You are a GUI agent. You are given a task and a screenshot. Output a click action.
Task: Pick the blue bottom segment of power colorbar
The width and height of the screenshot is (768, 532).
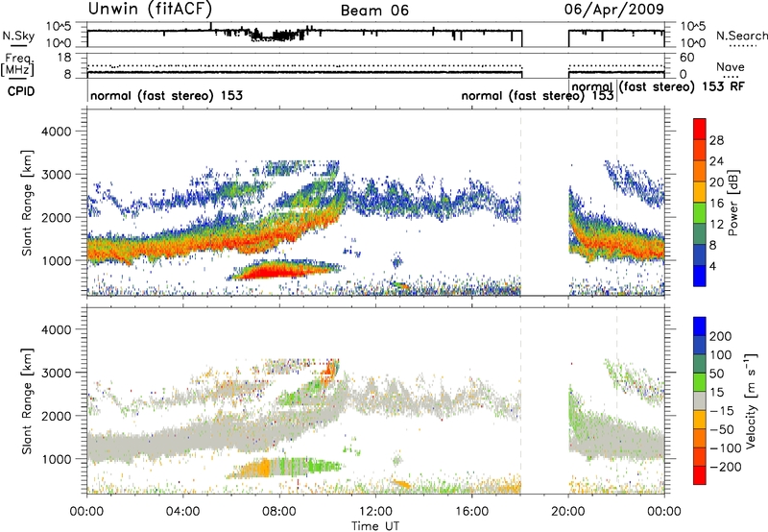[700, 276]
